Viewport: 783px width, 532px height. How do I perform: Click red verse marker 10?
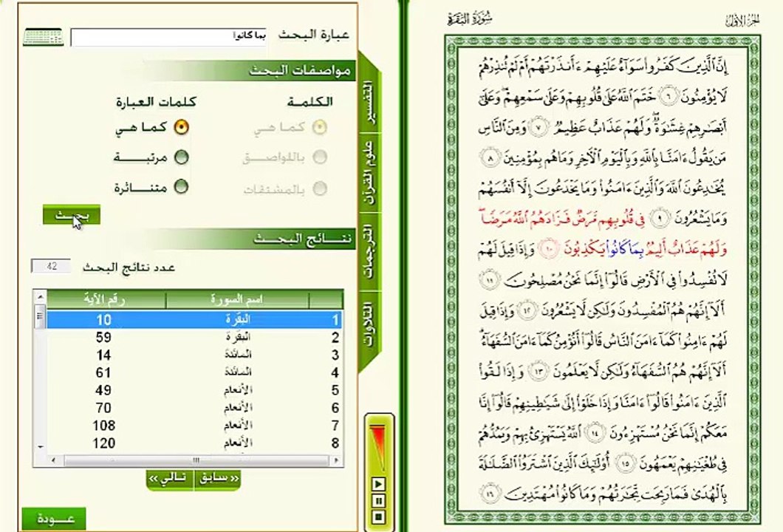(549, 249)
